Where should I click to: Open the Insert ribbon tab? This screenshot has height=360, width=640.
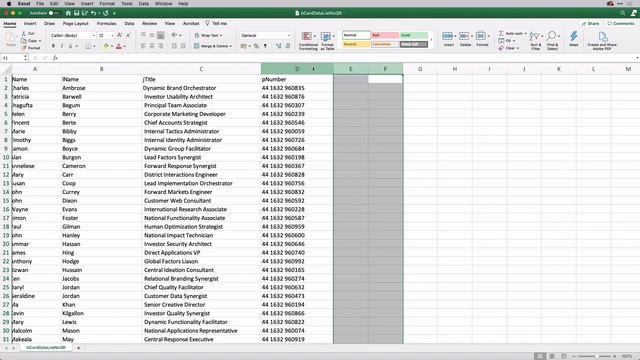tap(30, 24)
